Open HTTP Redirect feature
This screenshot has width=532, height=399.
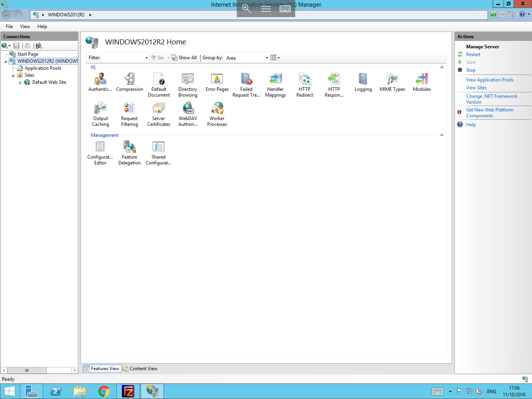tap(305, 85)
